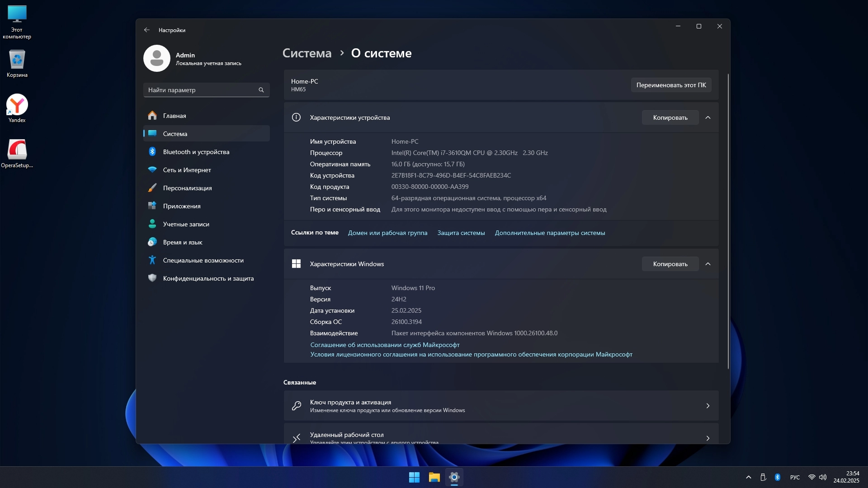Collapse device specifications section
The height and width of the screenshot is (488, 868).
(x=708, y=117)
